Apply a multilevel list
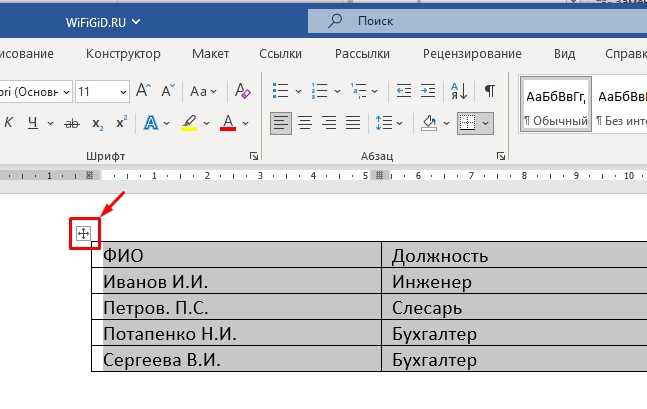Viewport: 647px width, 409px height. pos(359,91)
